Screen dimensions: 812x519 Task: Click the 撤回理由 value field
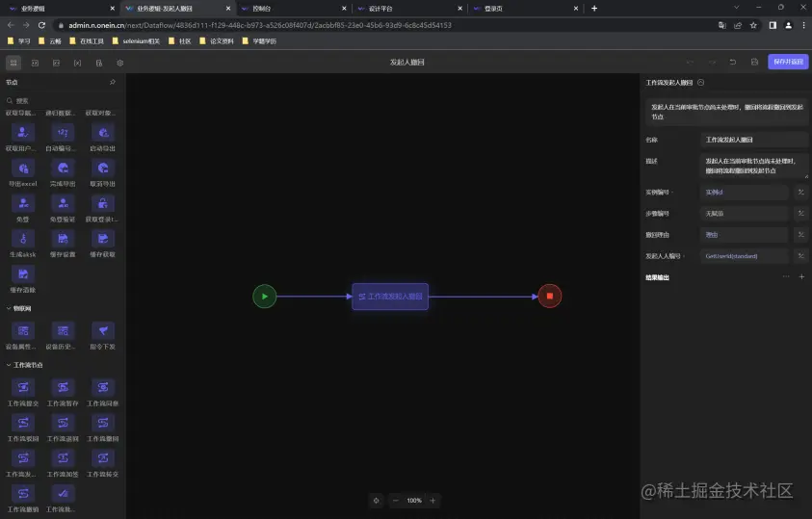click(x=745, y=234)
